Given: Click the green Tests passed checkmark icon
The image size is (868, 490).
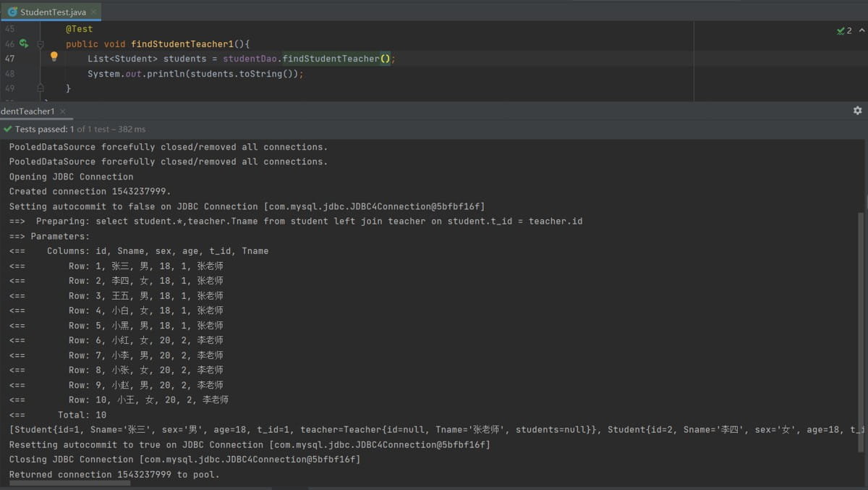Looking at the screenshot, I should (8, 129).
